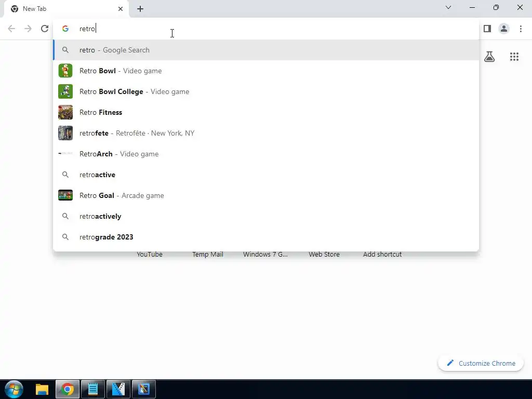Click the RetroArch logo thumbnail
This screenshot has height=399, width=532.
tap(65, 154)
